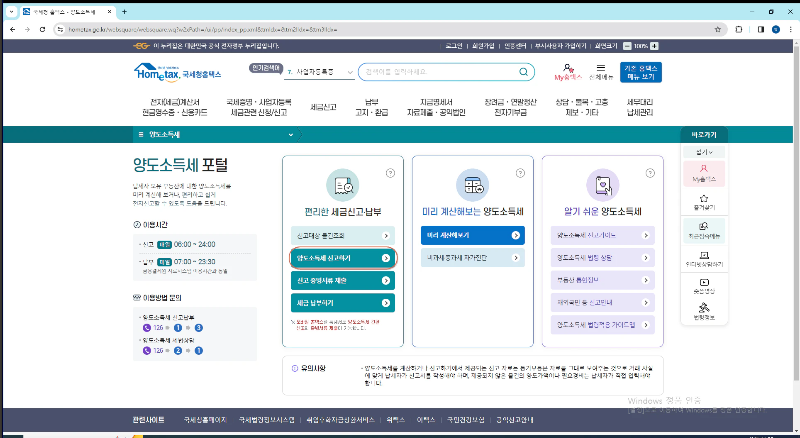
Task: Click the 기존 홈택스 메뉴 보기 button
Action: coord(641,72)
